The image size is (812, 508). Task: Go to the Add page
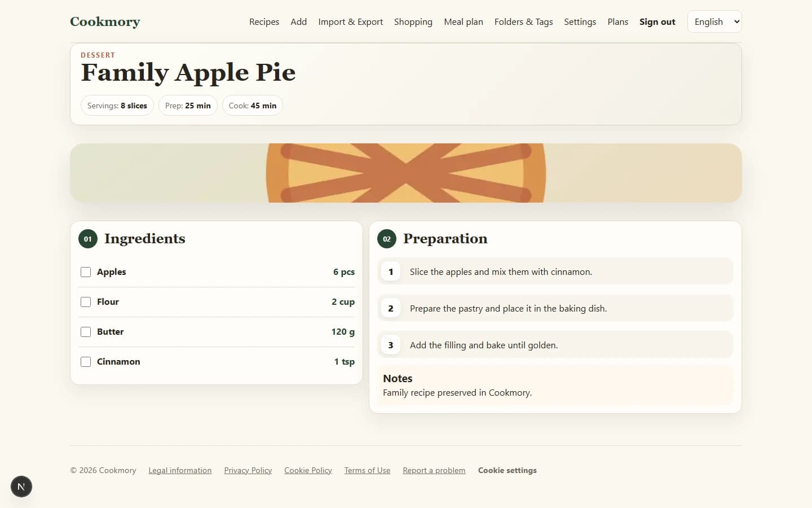tap(298, 21)
